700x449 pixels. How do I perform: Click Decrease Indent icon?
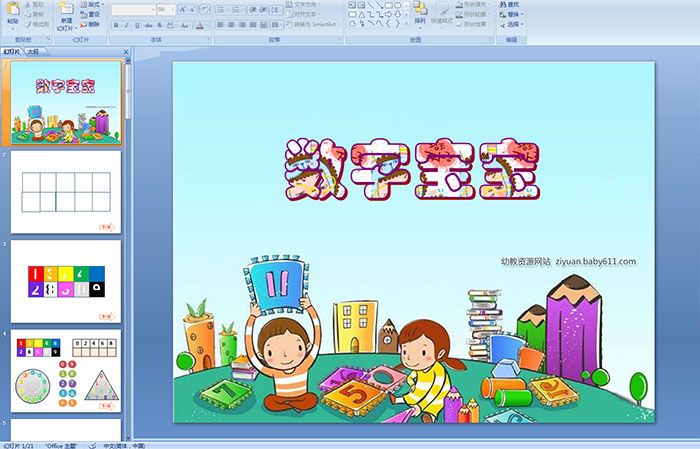(253, 9)
